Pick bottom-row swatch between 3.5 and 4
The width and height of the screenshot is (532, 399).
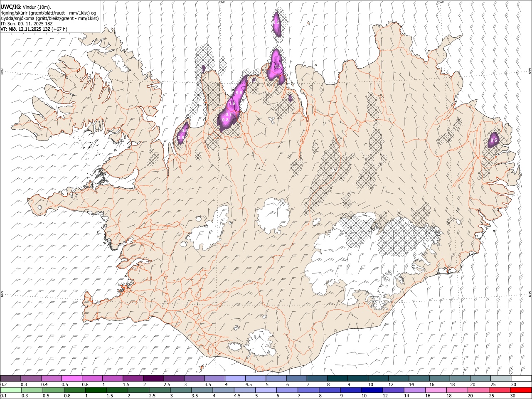[x=202, y=390]
